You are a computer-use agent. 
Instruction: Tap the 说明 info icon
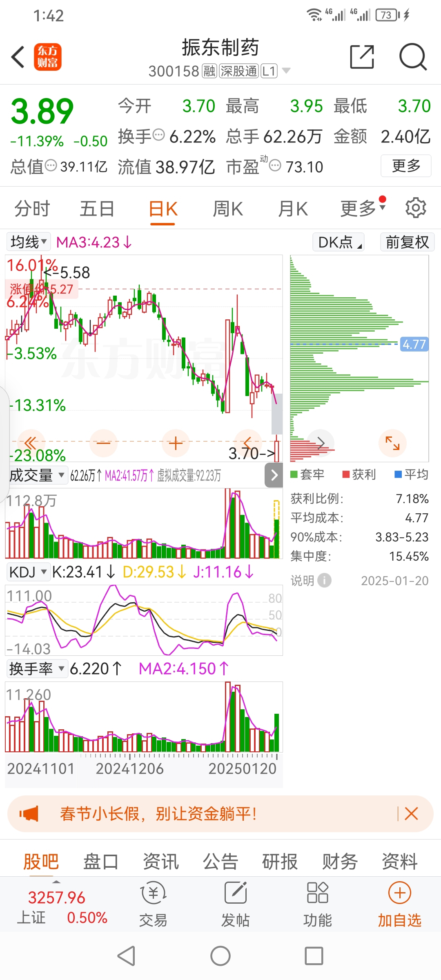324,580
